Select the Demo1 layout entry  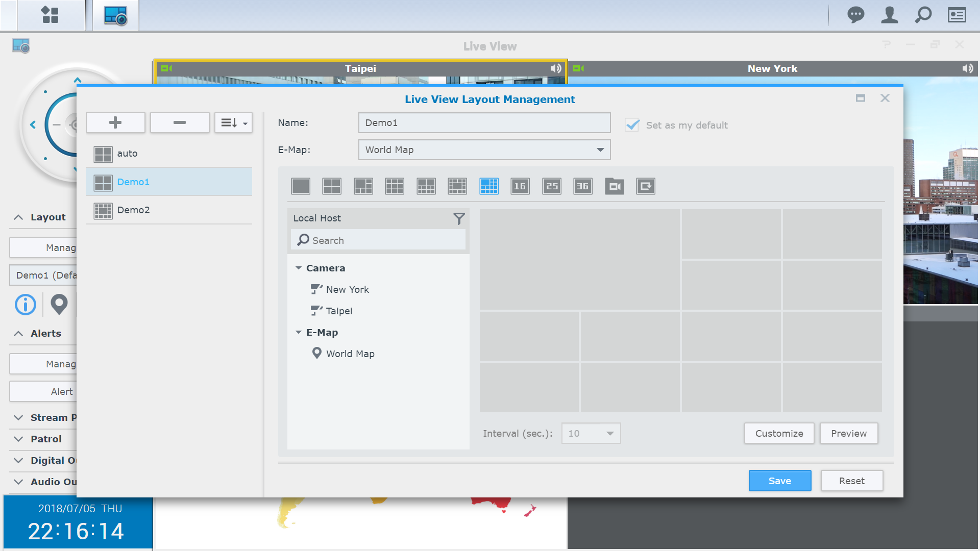[x=169, y=182]
